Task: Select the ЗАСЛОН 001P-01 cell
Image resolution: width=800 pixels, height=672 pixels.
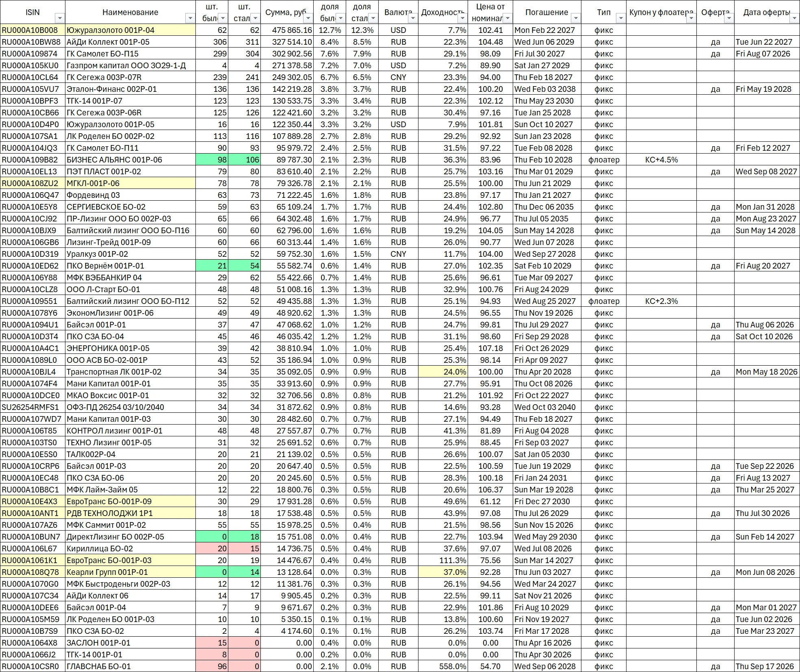Action: (x=130, y=643)
